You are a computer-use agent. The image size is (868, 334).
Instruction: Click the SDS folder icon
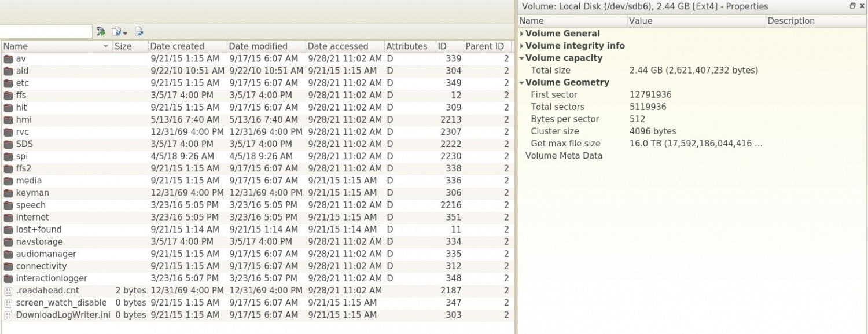[x=8, y=144]
